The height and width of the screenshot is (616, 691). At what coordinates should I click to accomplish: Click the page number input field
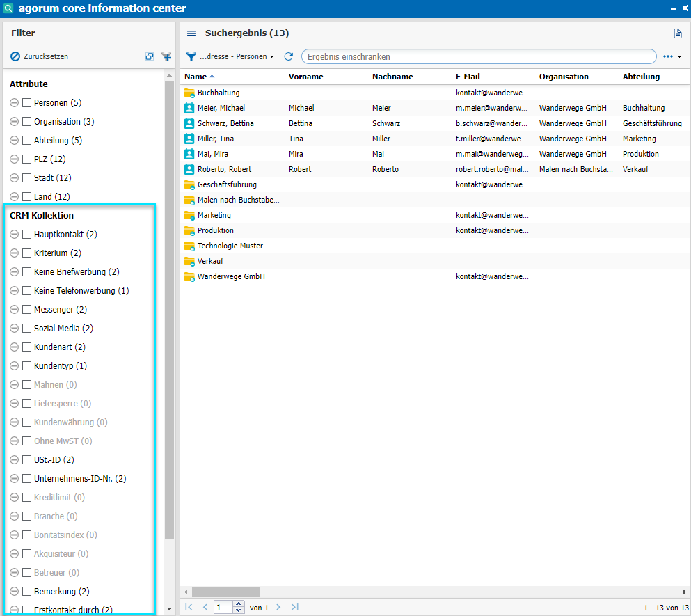click(224, 607)
